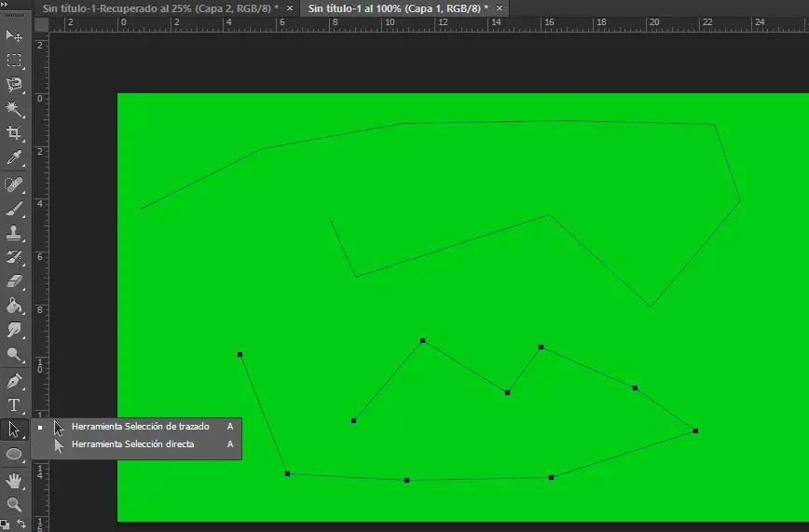Select the Clone Stamp tool
This screenshot has width=809, height=532.
click(14, 233)
